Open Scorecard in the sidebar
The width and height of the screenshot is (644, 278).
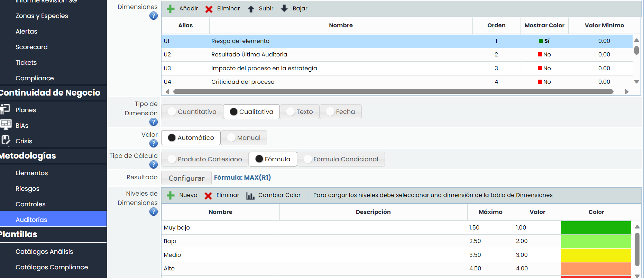tap(31, 47)
